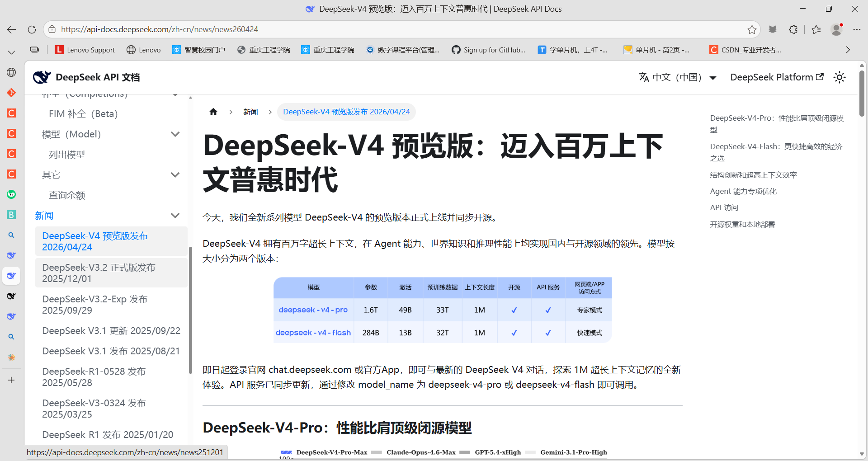Open the Lenovo Support bookmark
The image size is (868, 461).
point(85,50)
